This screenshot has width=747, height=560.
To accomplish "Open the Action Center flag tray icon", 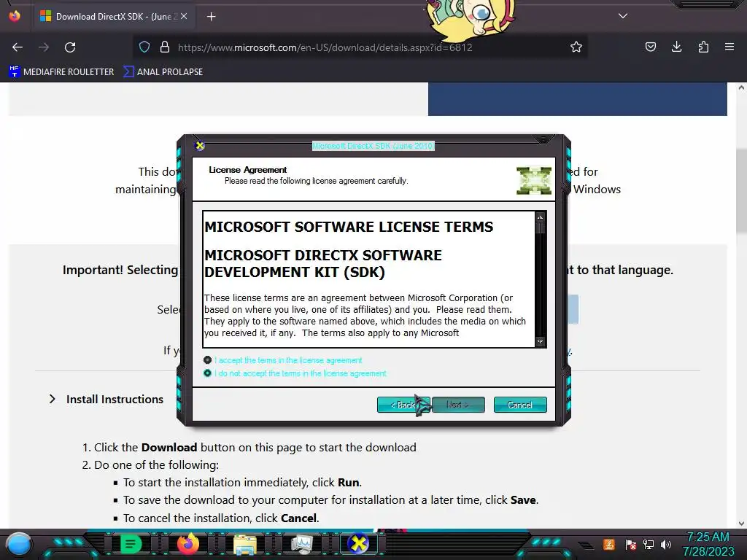I will click(x=630, y=544).
